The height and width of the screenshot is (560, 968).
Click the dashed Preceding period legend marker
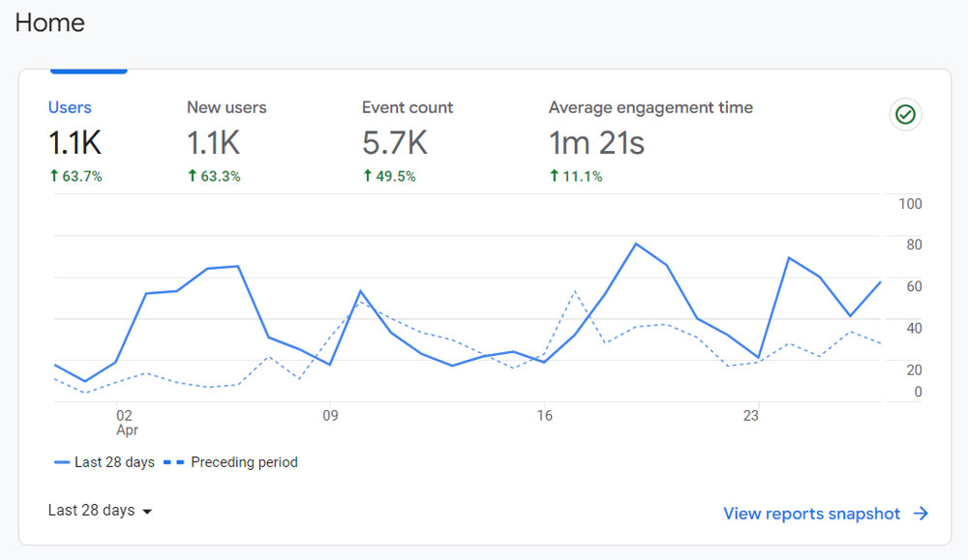pyautogui.click(x=173, y=462)
